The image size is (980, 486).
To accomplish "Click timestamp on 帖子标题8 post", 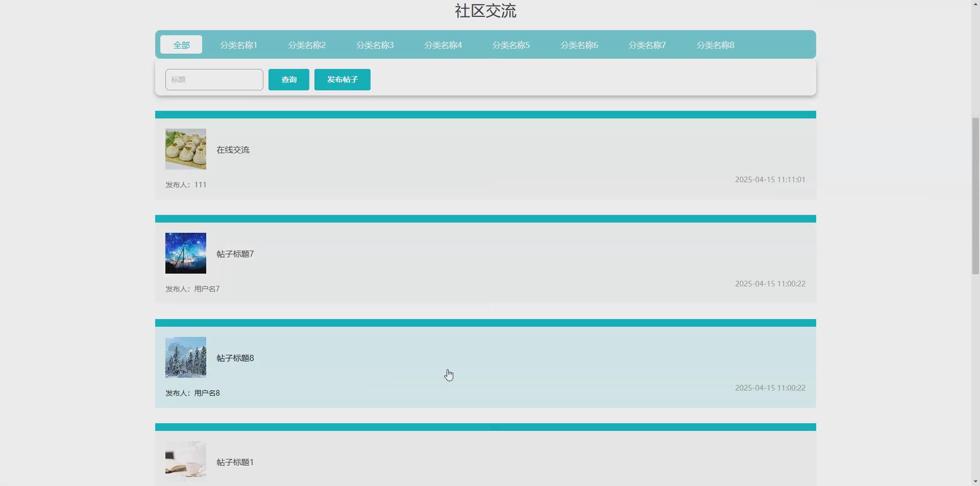I will click(770, 388).
